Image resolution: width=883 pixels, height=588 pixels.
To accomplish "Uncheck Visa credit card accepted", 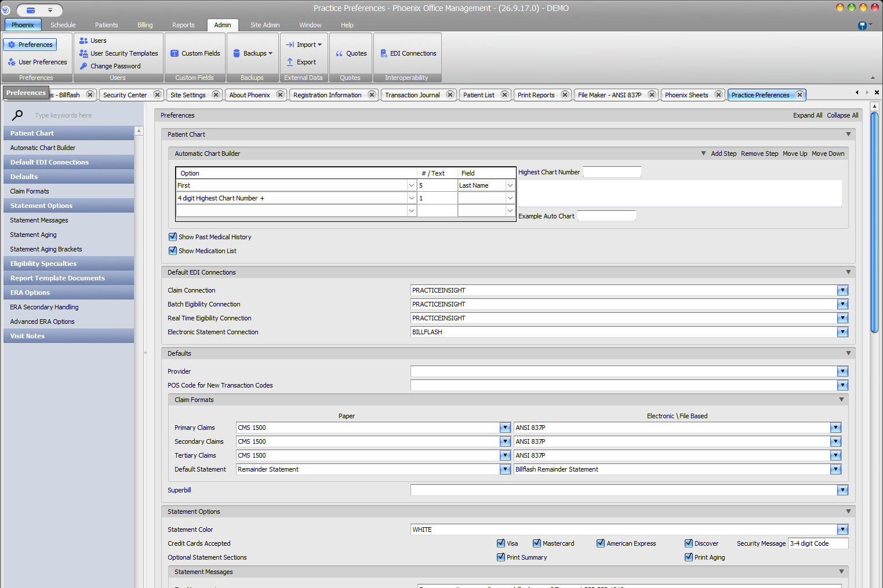I will (500, 543).
